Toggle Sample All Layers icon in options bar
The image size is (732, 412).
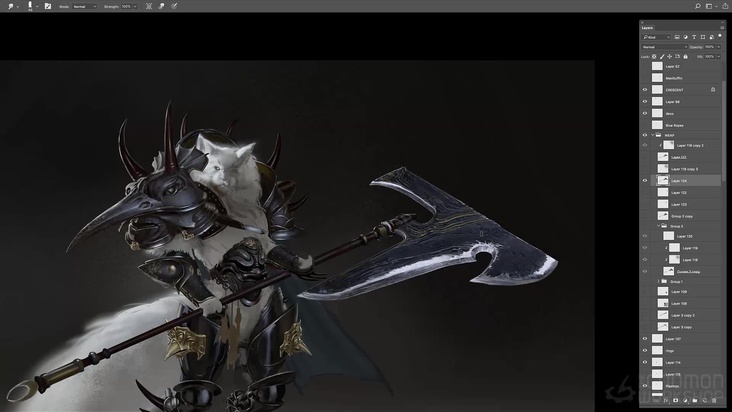149,6
